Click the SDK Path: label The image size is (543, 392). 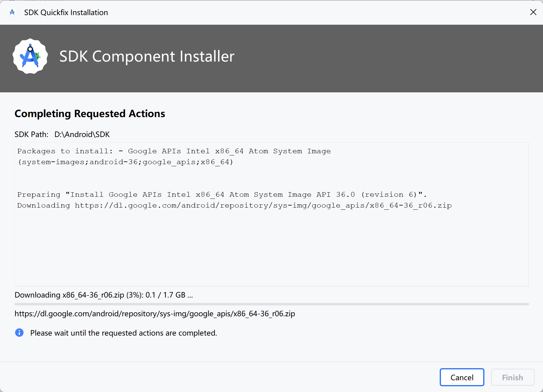[x=31, y=134]
